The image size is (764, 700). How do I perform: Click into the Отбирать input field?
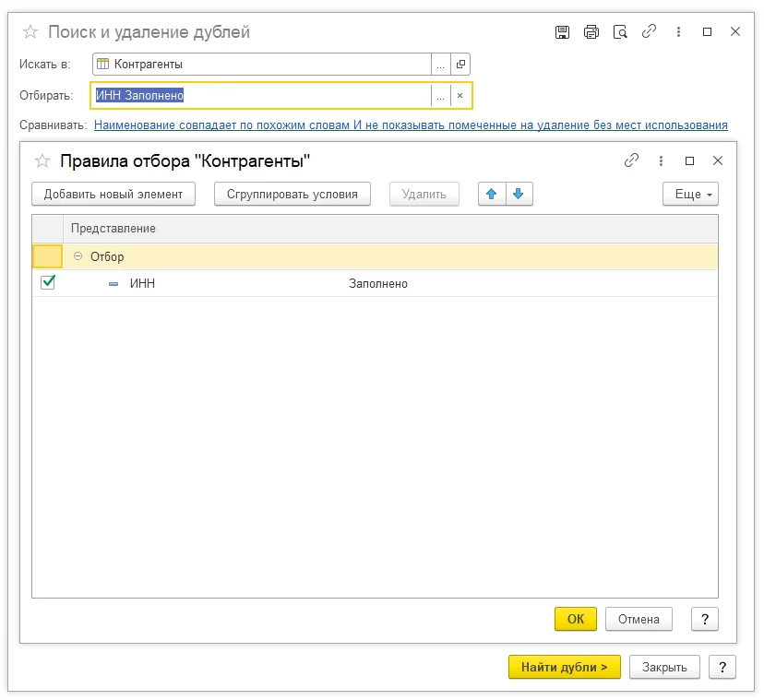tap(261, 96)
